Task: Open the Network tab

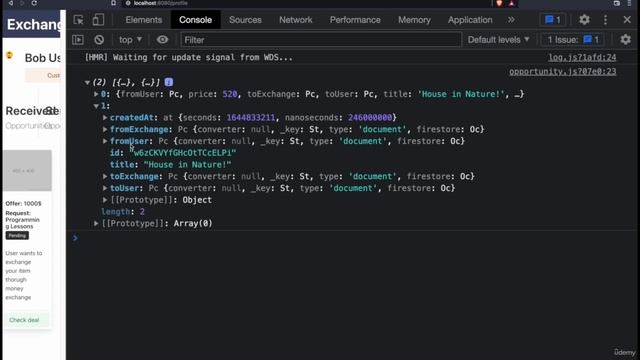Action: (x=296, y=20)
